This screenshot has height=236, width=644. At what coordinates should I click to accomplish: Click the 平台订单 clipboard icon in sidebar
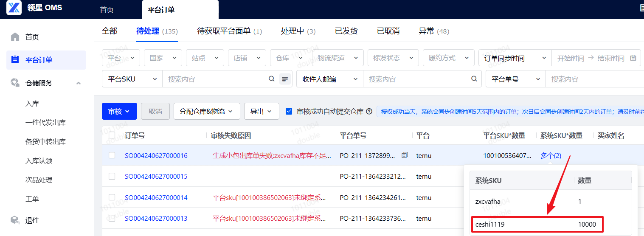(x=15, y=60)
